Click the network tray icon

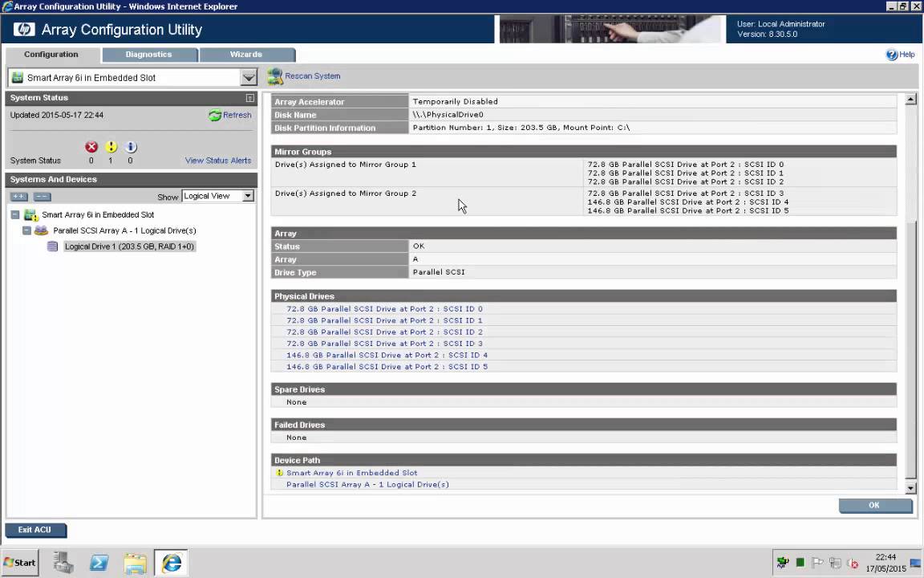pos(835,564)
